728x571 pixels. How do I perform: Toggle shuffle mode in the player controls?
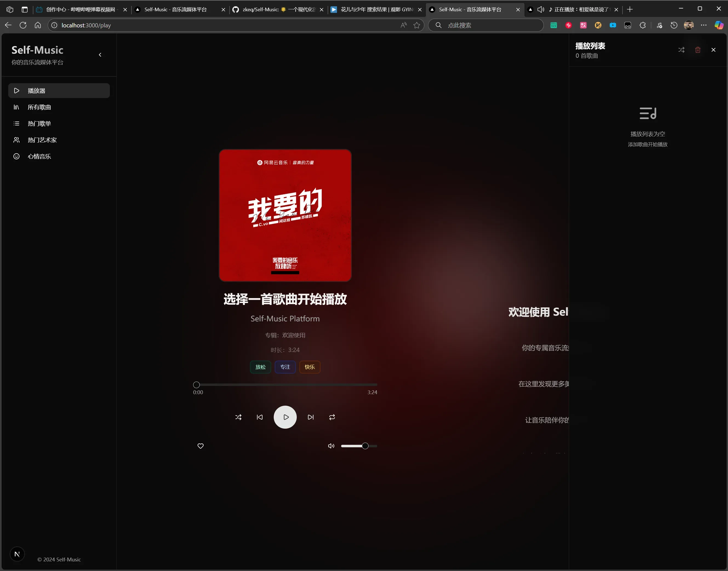[x=238, y=417]
